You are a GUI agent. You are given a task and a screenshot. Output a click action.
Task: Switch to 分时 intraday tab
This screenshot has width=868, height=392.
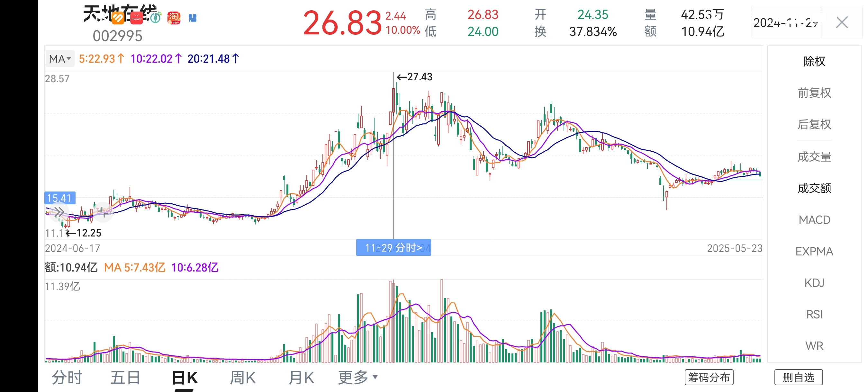[67, 378]
